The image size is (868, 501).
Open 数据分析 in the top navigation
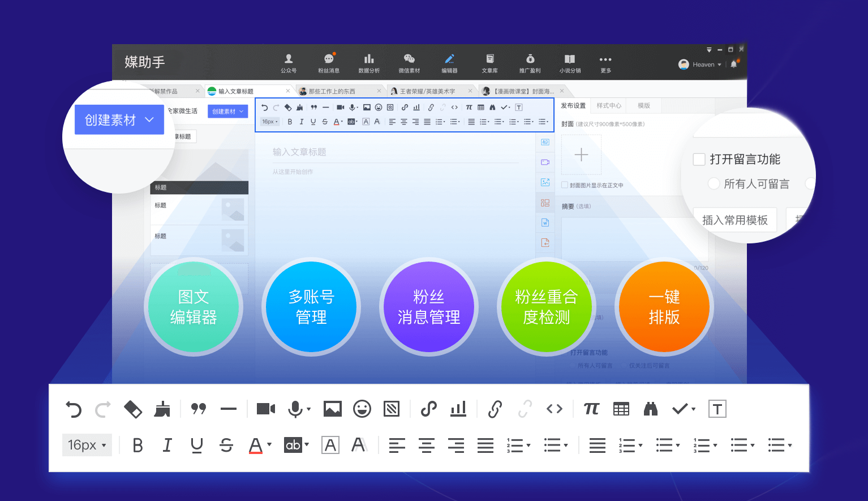click(x=369, y=64)
